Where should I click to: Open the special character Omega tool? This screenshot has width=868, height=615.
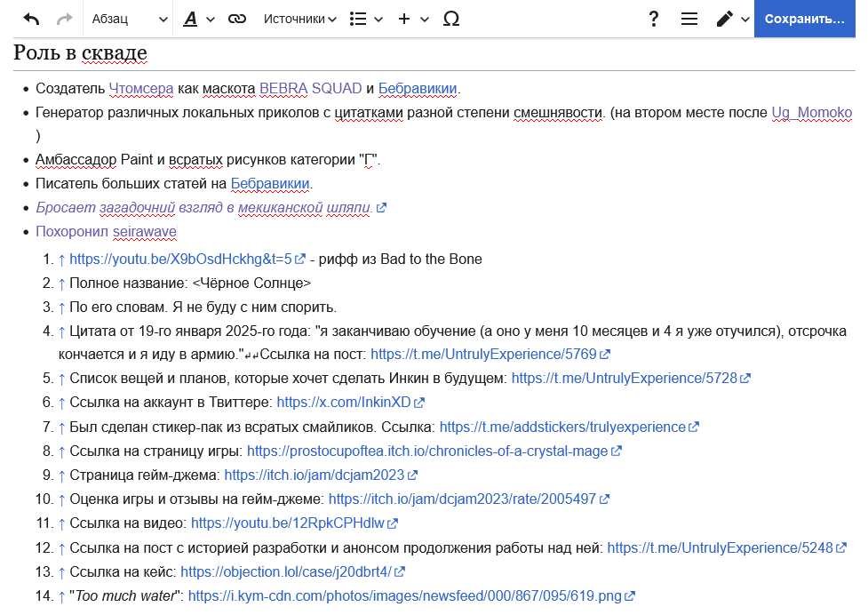(x=450, y=19)
